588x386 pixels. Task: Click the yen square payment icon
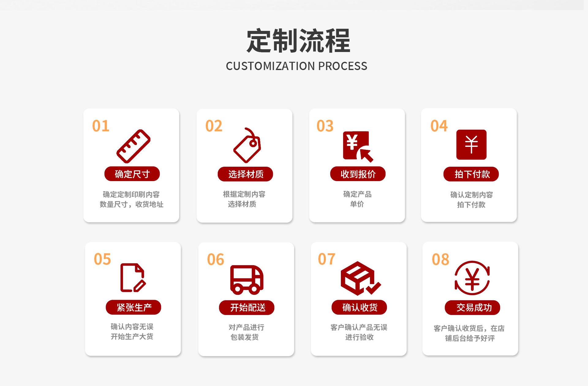tap(471, 145)
